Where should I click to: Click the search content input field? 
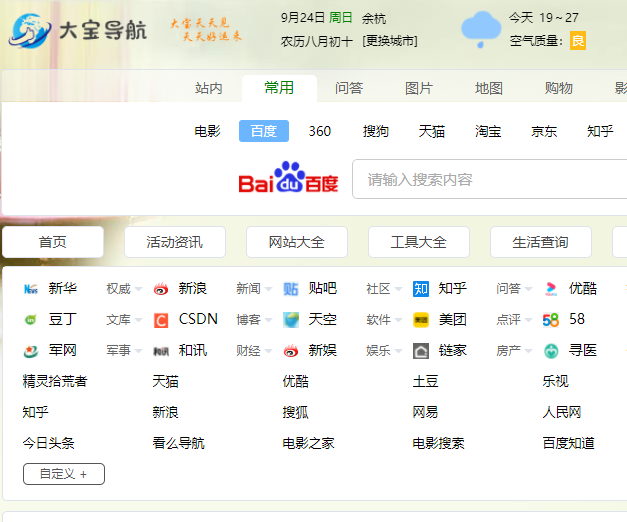pos(489,179)
